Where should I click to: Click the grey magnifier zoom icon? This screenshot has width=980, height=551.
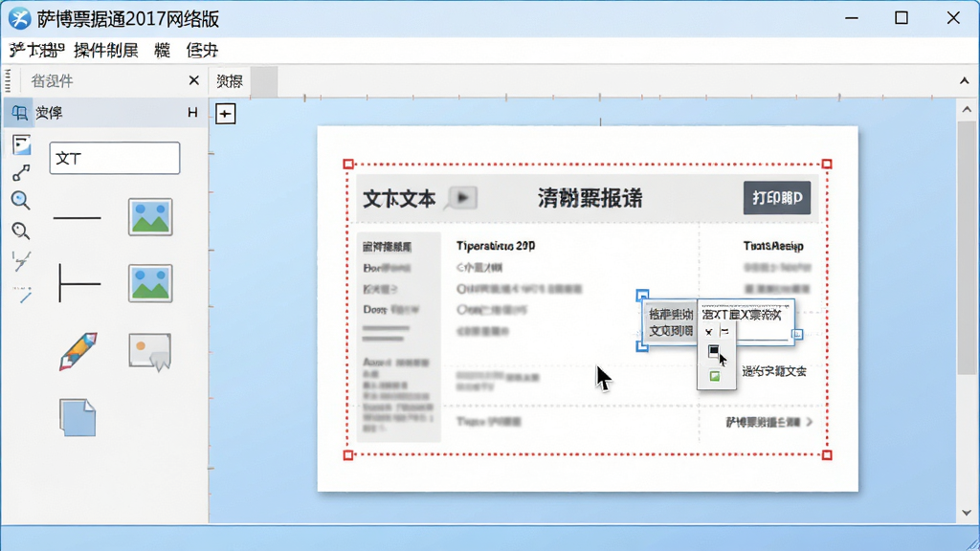[x=21, y=231]
